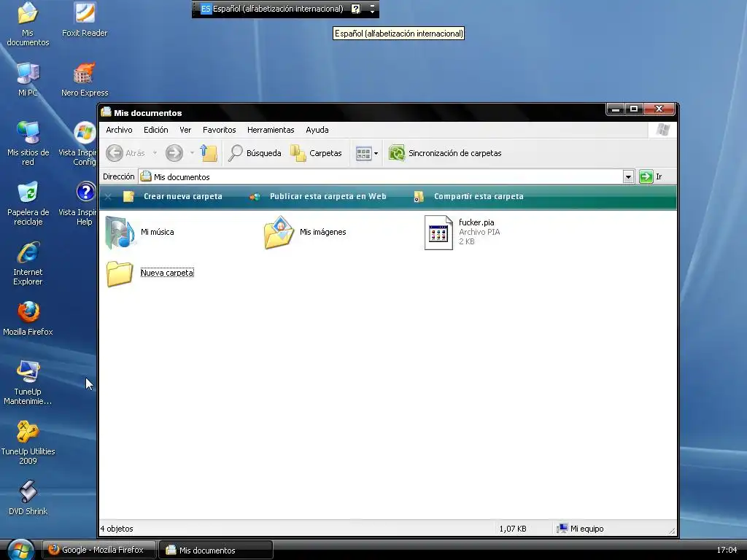Open Nero Express desktop shortcut

pyautogui.click(x=85, y=79)
